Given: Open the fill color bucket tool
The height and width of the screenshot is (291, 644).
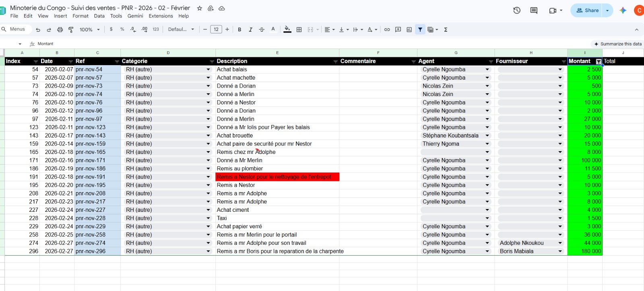Looking at the screenshot, I should coord(287,29).
